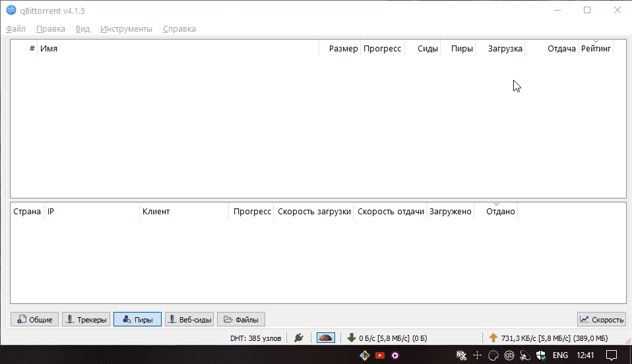Show the Скорость graph
632x364 pixels.
pos(601,320)
